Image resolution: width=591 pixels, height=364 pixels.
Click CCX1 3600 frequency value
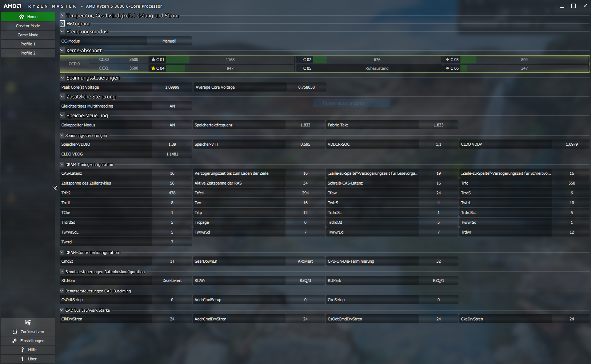tap(134, 68)
